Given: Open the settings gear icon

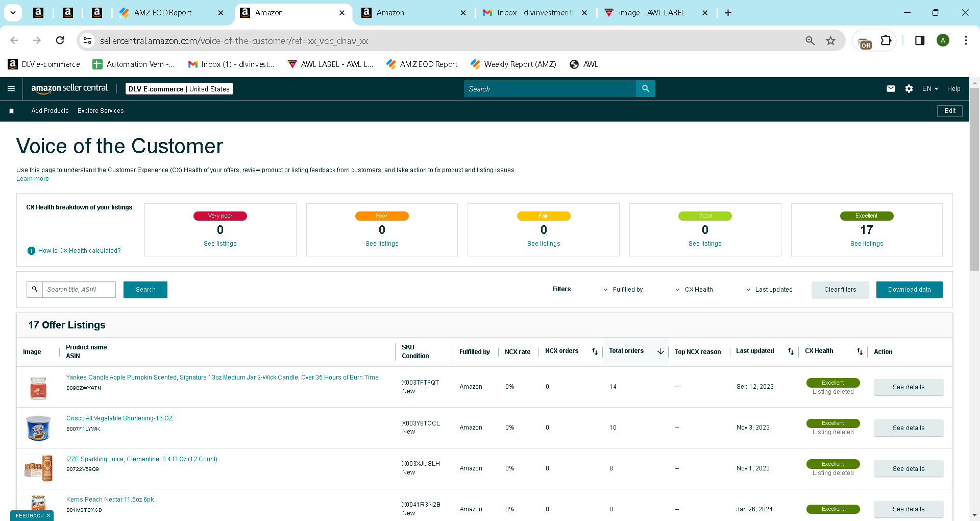Looking at the screenshot, I should point(909,89).
